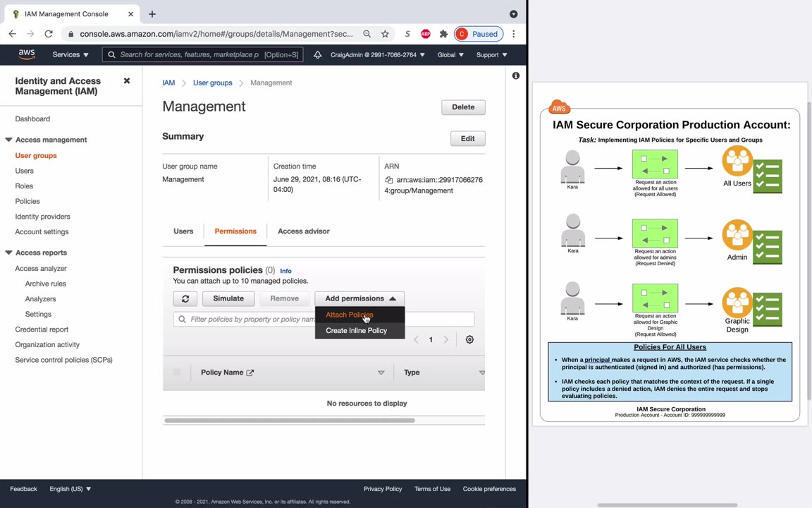
Task: Go to IAM breadcrumb link
Action: 169,83
